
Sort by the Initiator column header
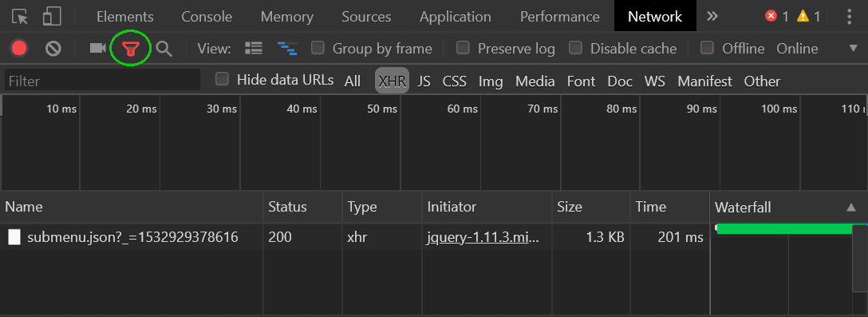487,208
